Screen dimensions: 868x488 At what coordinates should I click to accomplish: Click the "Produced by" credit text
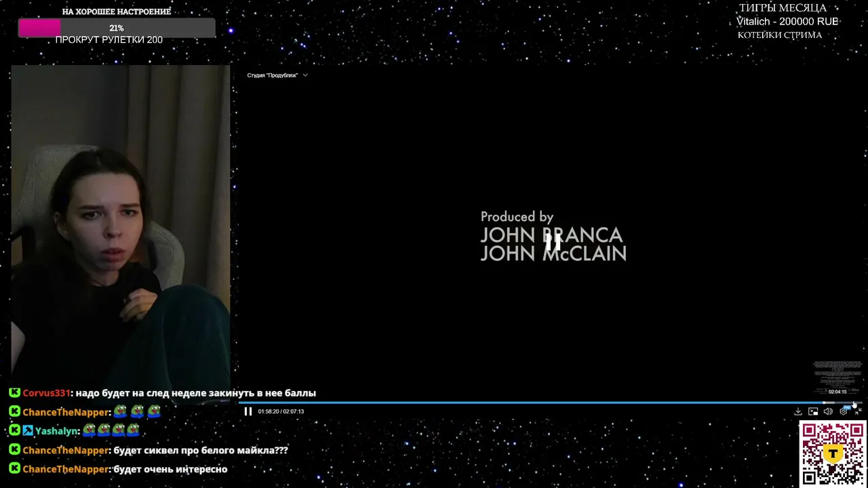[x=517, y=217]
